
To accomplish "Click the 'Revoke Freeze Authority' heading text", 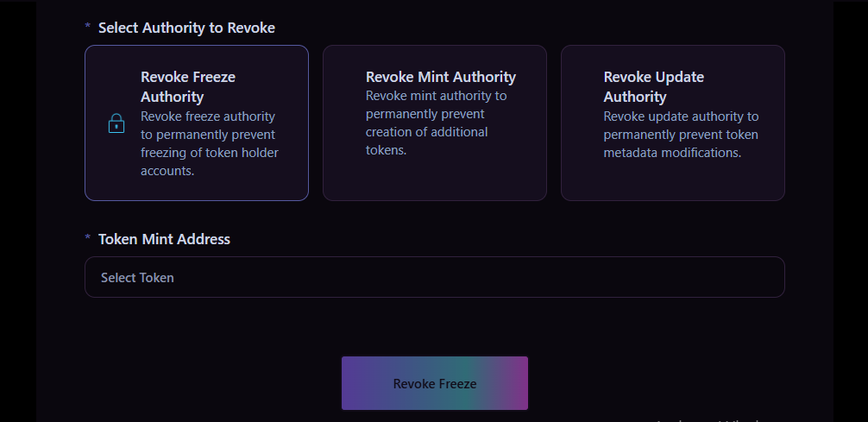I will [x=188, y=86].
